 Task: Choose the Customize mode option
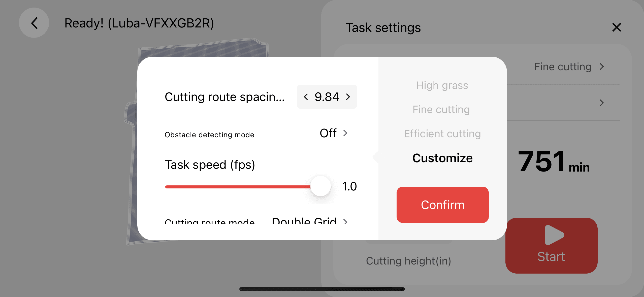coord(442,158)
